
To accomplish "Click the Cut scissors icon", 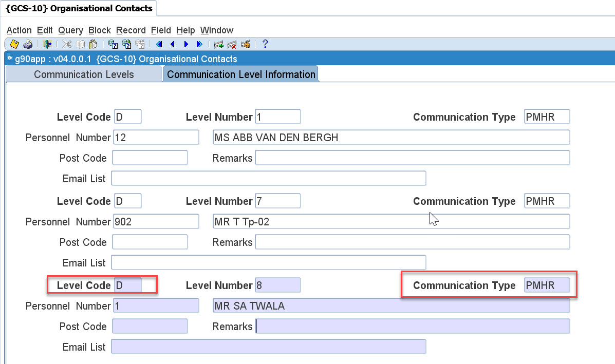I will pos(67,44).
